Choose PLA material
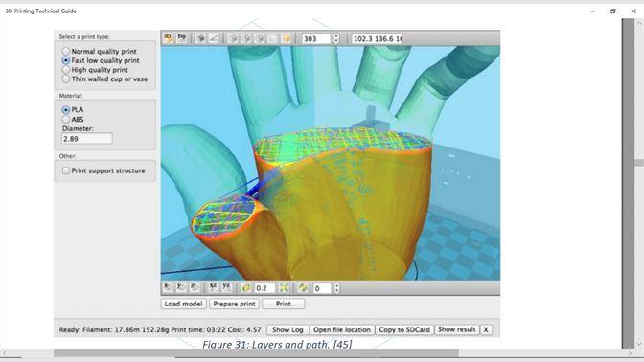This screenshot has width=644, height=362. coord(72,110)
